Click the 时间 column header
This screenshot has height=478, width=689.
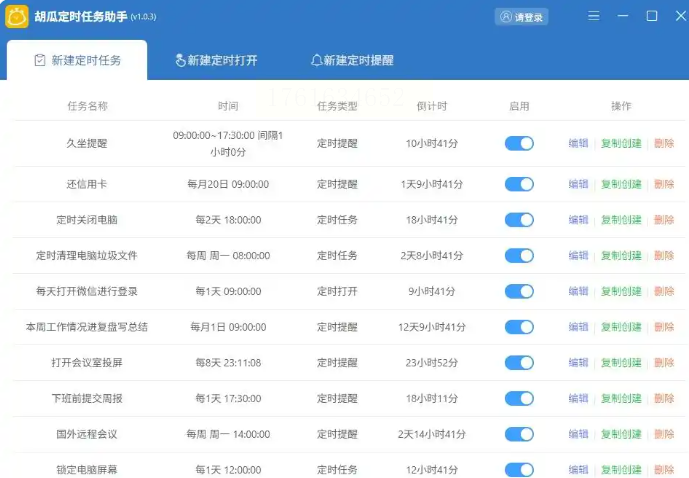point(228,106)
